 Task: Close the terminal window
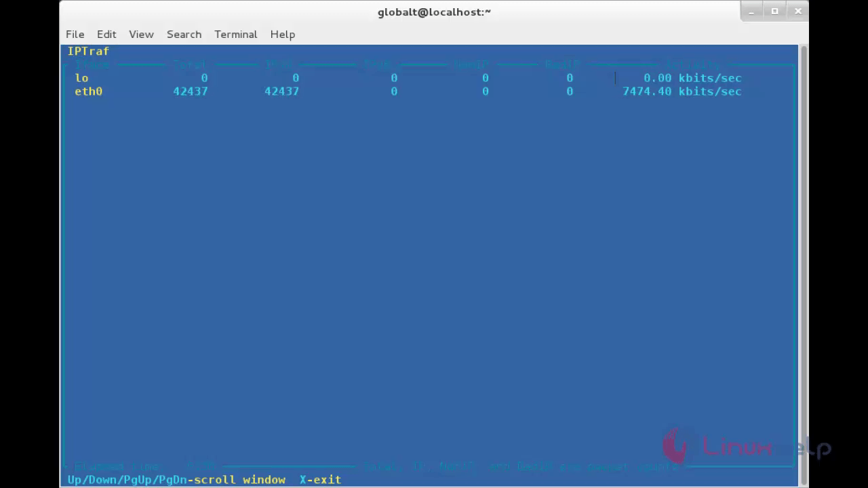pyautogui.click(x=797, y=12)
